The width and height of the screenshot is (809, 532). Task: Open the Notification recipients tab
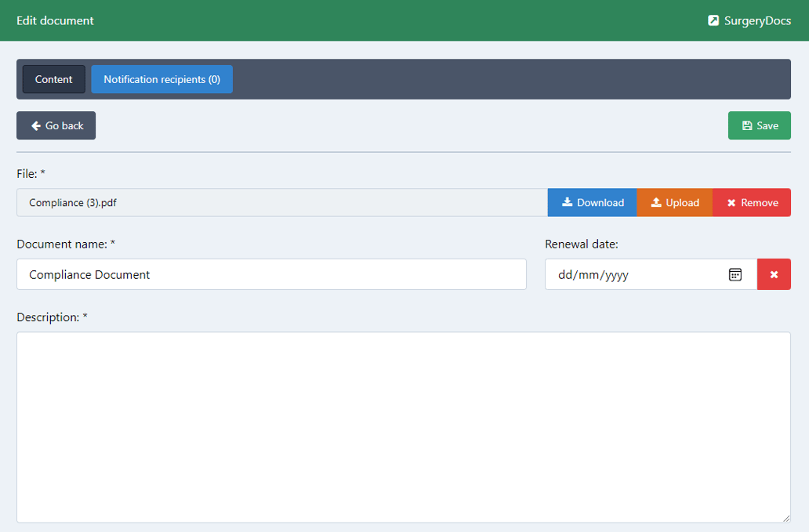pos(161,79)
